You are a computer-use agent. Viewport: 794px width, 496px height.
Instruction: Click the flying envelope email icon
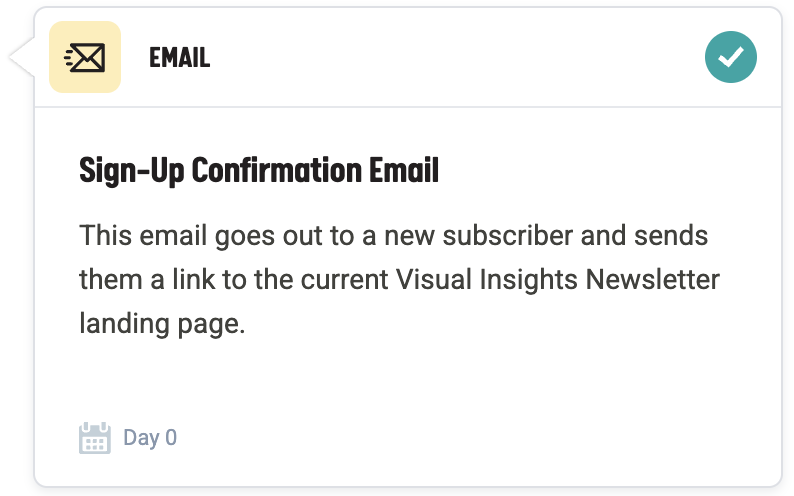[x=85, y=58]
